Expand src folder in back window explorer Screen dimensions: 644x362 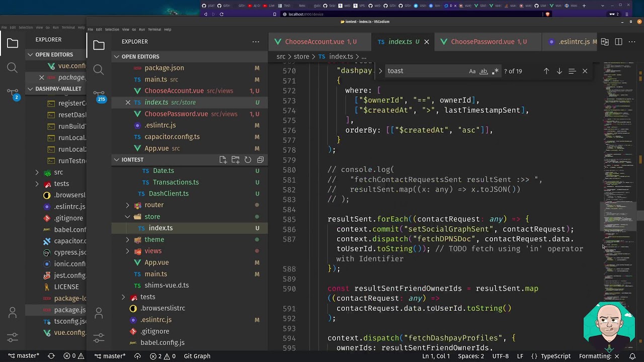coord(58,172)
